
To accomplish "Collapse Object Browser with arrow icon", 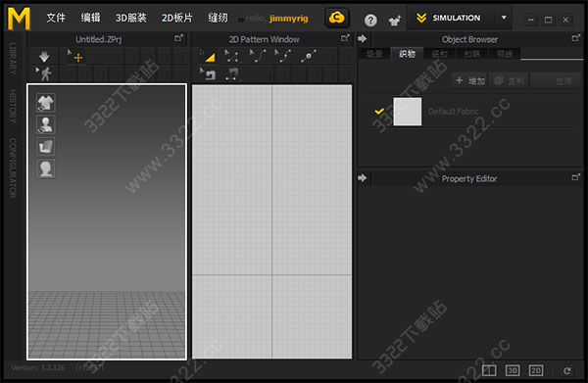I will tap(363, 38).
